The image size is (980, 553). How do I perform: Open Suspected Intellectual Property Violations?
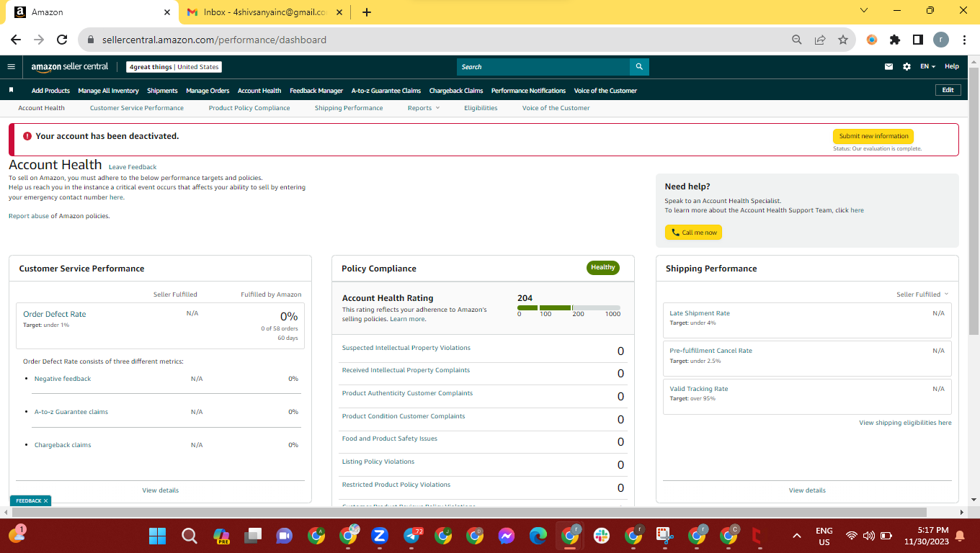pos(406,348)
